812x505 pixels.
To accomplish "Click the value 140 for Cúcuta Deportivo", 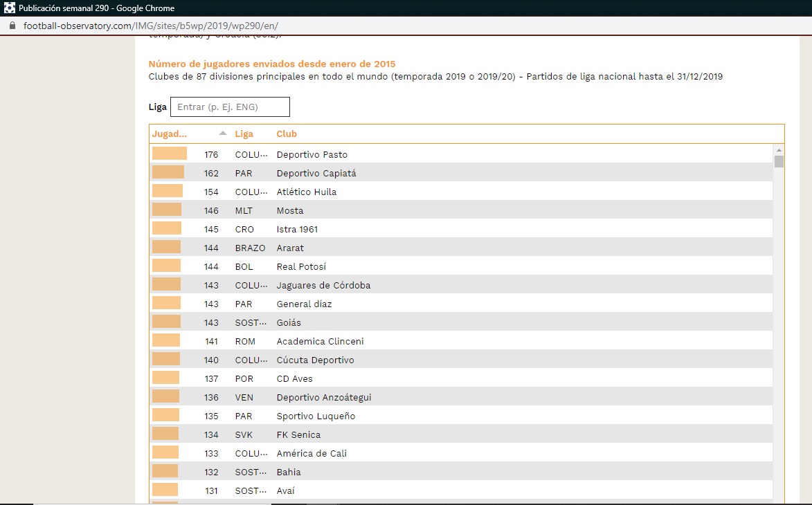I will click(211, 360).
